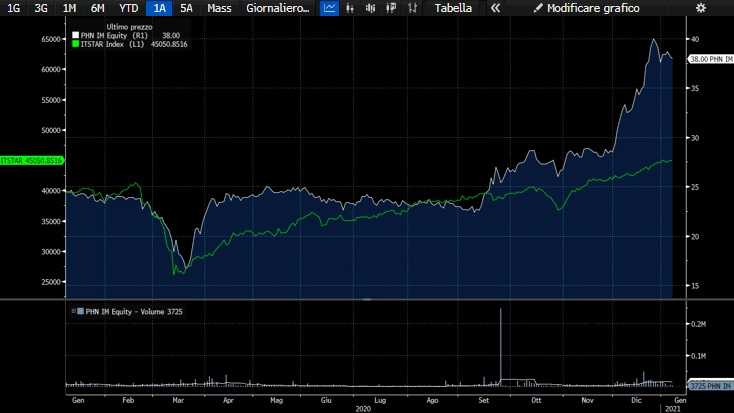
Task: Click the 3725 PHN IM volume tag
Action: click(x=711, y=386)
